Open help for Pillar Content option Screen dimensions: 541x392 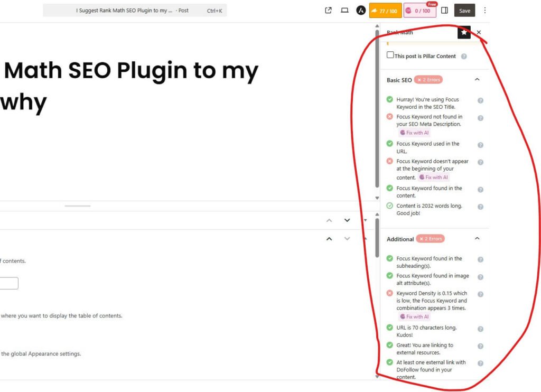click(464, 56)
